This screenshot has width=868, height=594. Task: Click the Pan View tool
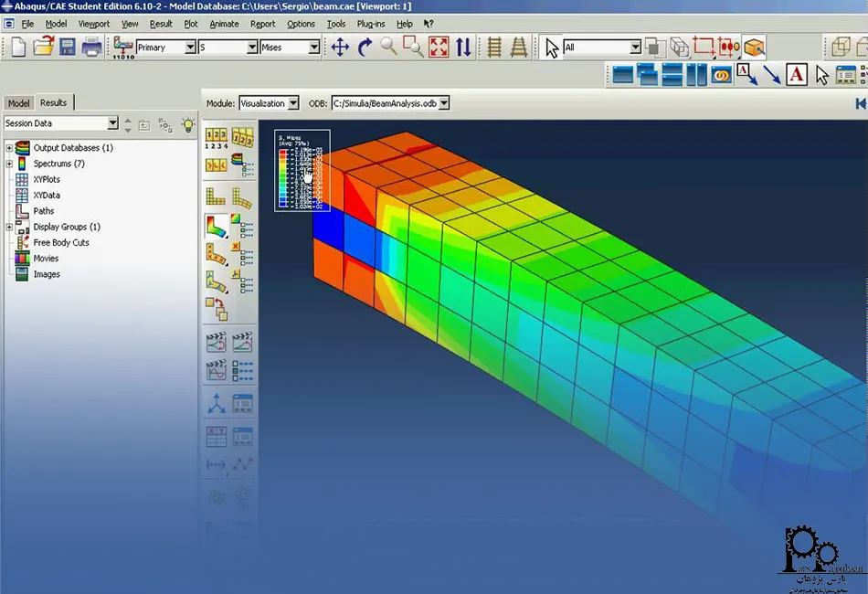coord(340,48)
